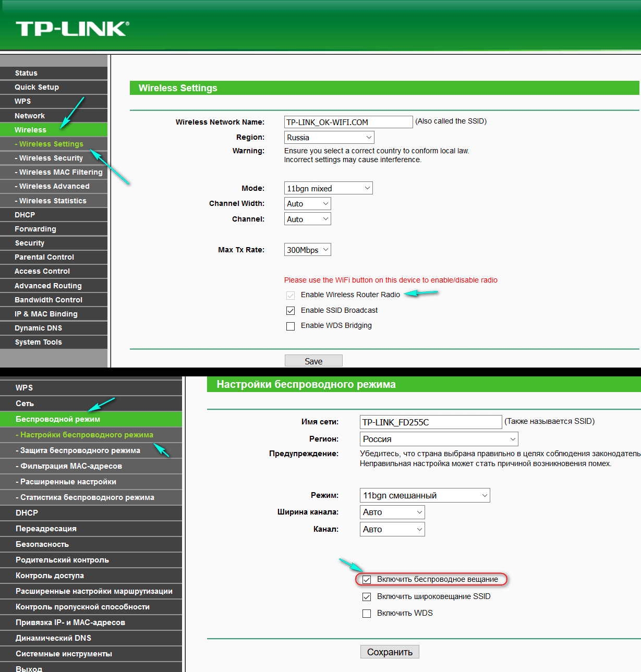
Task: Open the Регион dropdown showing Россия
Action: [x=439, y=439]
